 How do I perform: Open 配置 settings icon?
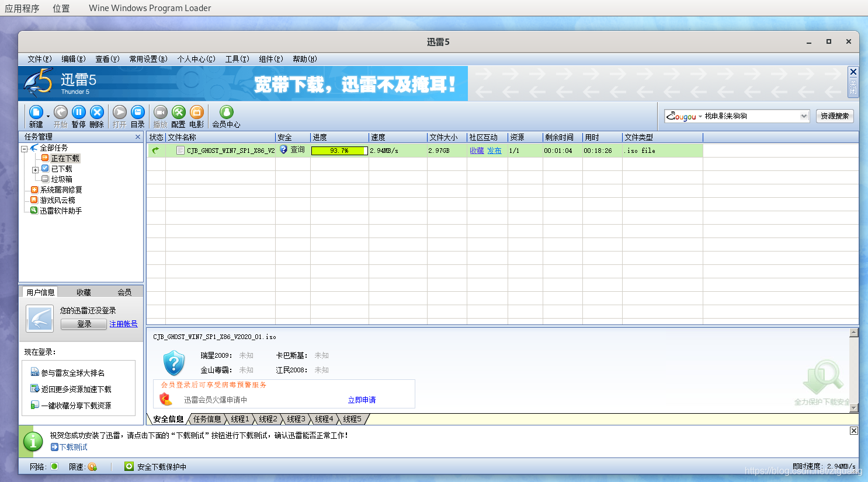click(179, 112)
